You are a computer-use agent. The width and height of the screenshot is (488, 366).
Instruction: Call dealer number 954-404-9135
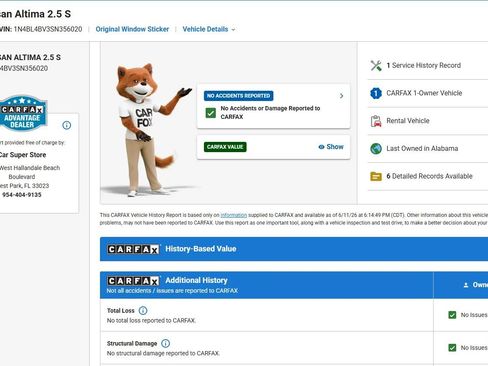[x=22, y=195]
